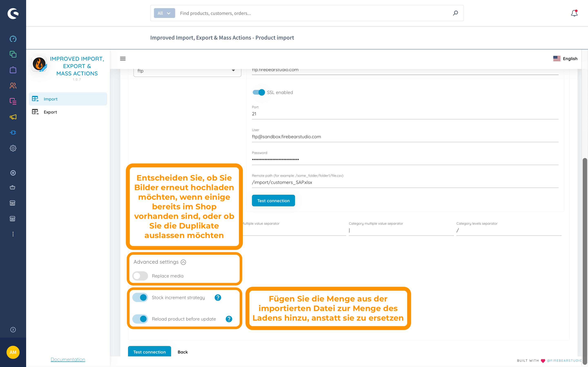Screen dimensions: 588x367
Task: Disable the SSL enabled switch
Action: [259, 93]
